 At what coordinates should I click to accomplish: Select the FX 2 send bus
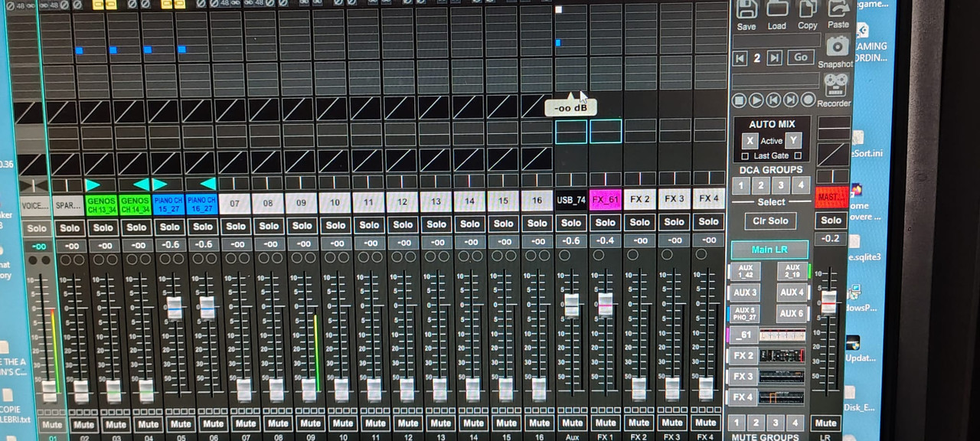click(x=743, y=355)
